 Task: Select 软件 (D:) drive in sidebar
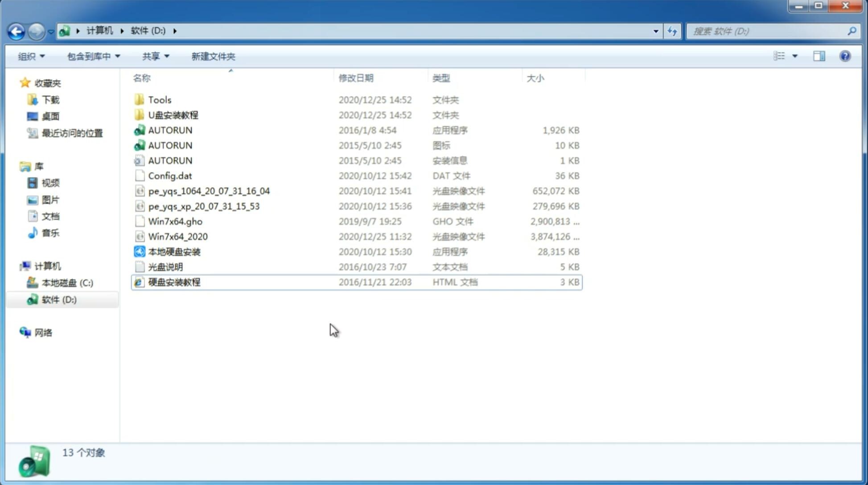pyautogui.click(x=59, y=299)
